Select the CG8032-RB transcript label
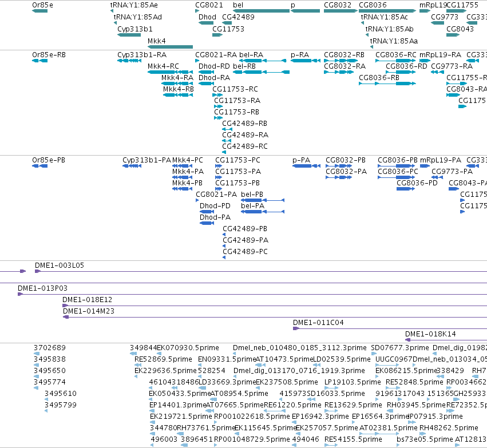487x448 pixels. [x=344, y=55]
